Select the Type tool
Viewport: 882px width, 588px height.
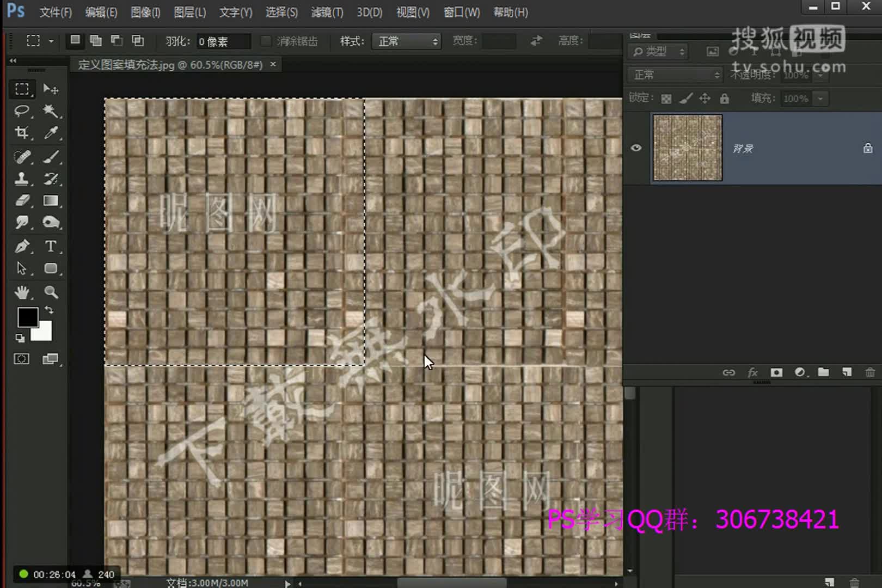coord(51,247)
